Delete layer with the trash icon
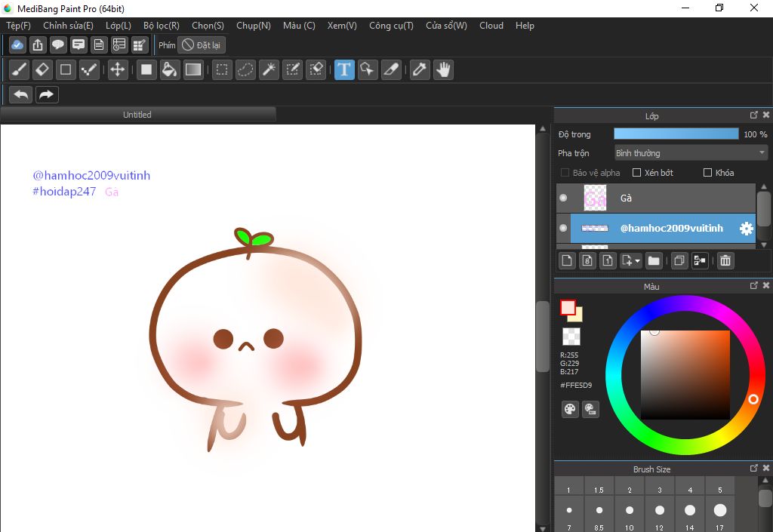 tap(725, 261)
